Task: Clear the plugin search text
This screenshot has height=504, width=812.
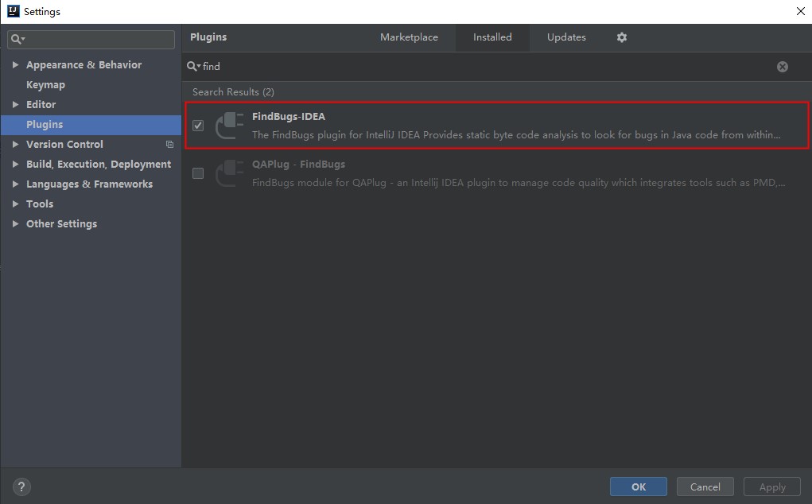Action: [782, 66]
